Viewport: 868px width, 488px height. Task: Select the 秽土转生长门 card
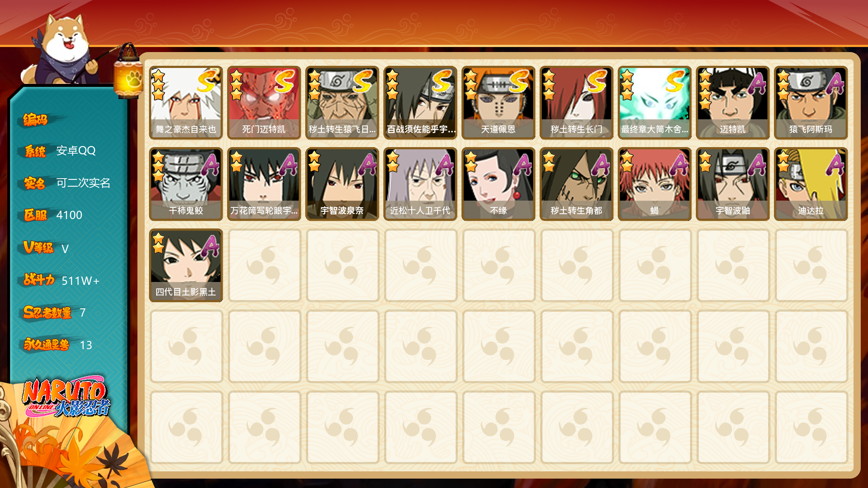tap(576, 103)
